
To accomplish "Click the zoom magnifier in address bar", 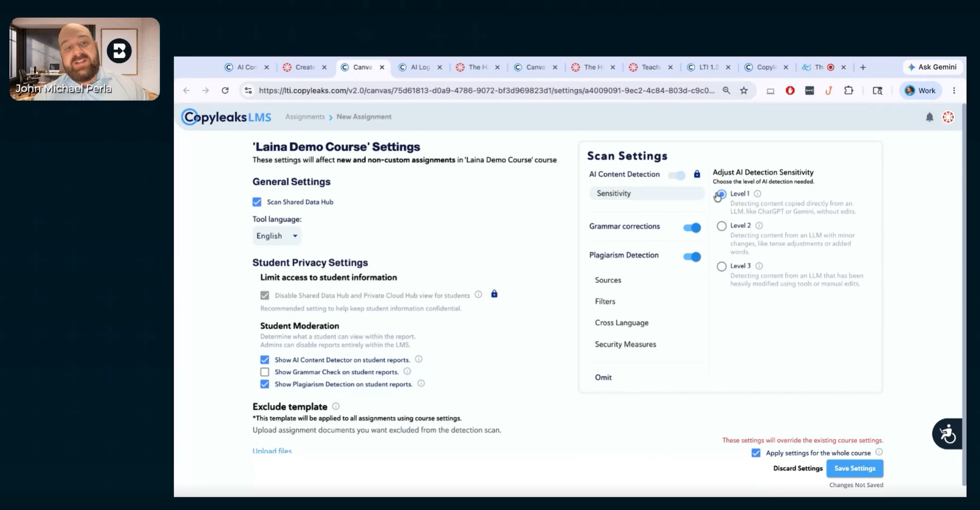I will [726, 91].
